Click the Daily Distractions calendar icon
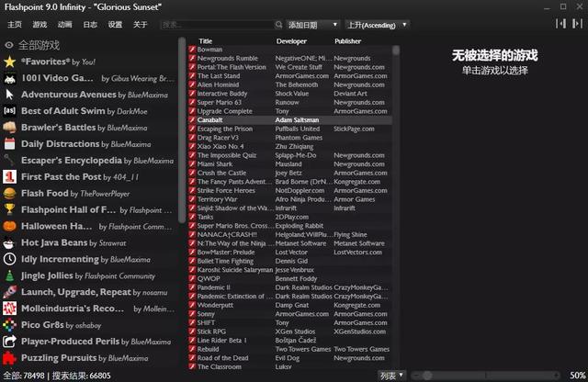Viewport: 588px width, 382px height. pos(10,144)
